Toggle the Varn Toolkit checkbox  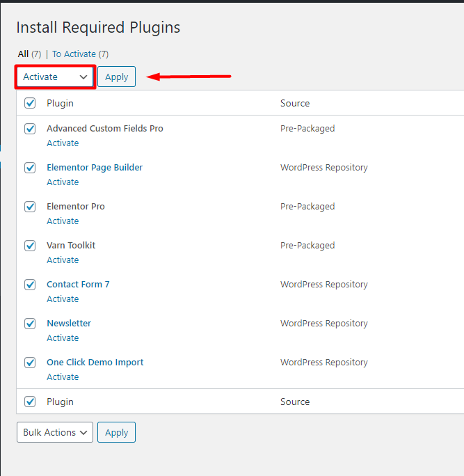click(30, 246)
